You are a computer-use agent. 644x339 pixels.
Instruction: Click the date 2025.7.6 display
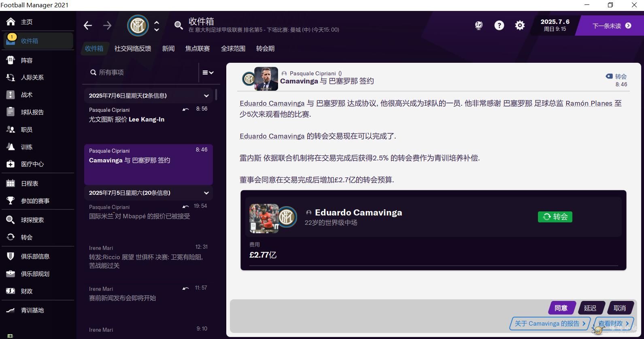coord(555,22)
